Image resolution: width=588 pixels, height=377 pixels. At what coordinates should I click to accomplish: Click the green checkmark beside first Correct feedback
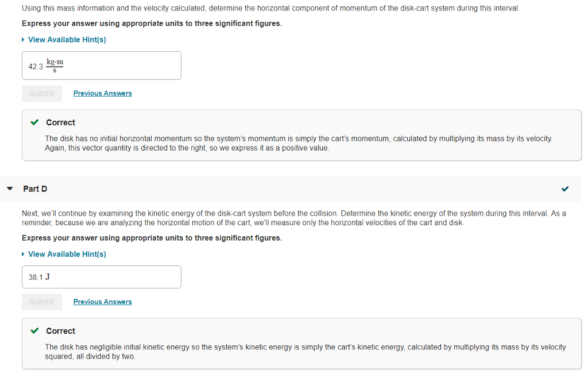click(x=34, y=122)
